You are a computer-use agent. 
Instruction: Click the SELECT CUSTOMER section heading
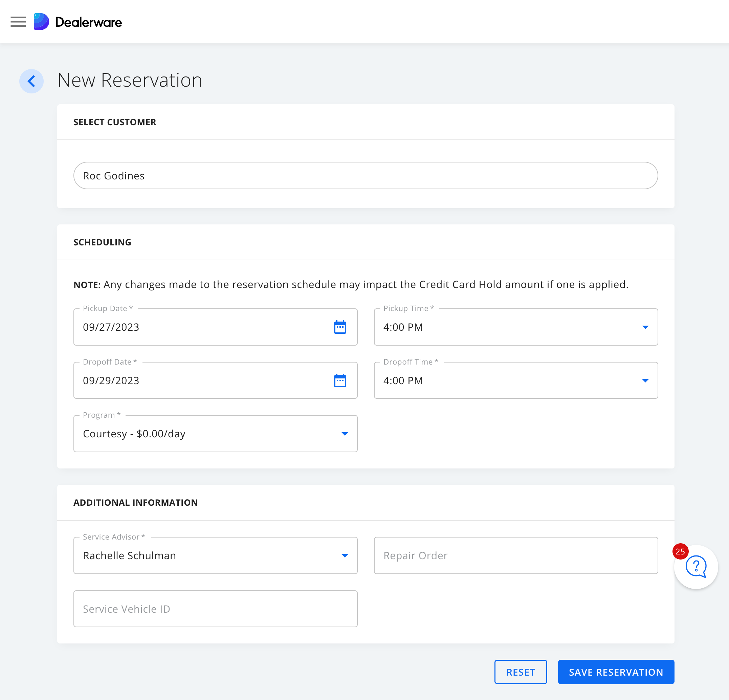[114, 123]
